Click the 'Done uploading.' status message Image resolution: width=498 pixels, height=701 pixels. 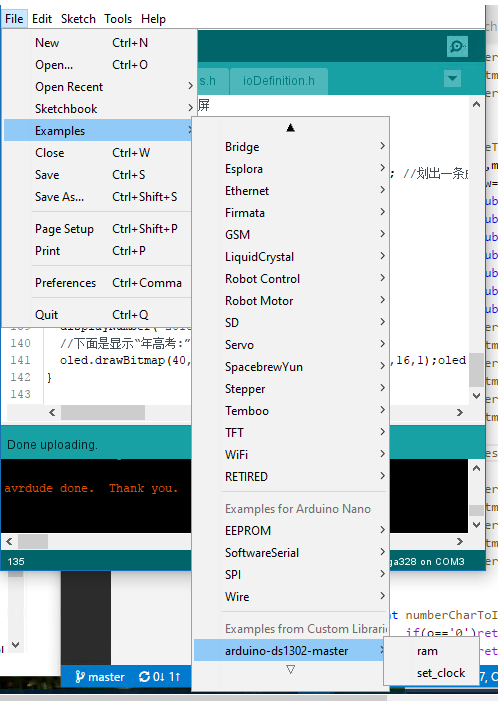click(x=52, y=445)
